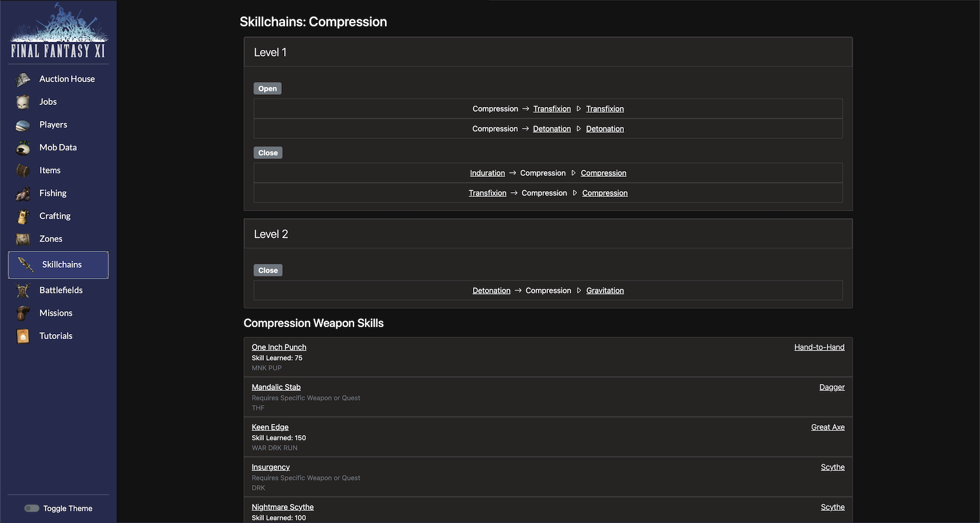Screen dimensions: 980x523
Task: Switch the Toggle Theme switch
Action: pyautogui.click(x=32, y=508)
